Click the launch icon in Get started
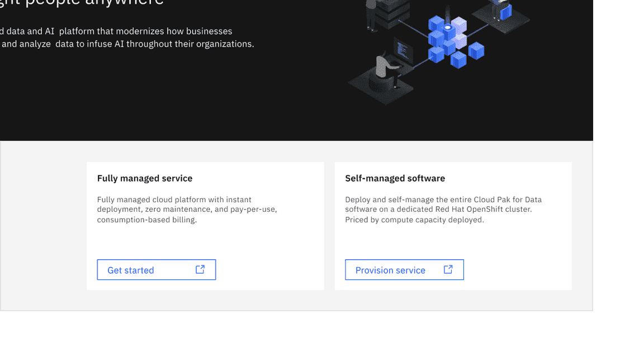The image size is (644, 362). tap(200, 269)
